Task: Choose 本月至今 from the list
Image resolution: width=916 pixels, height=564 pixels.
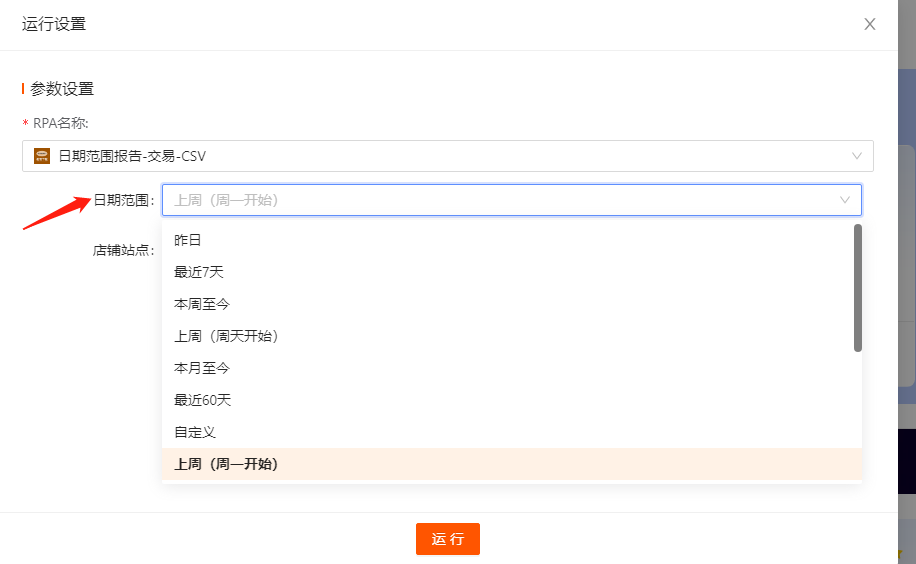Action: (x=512, y=368)
